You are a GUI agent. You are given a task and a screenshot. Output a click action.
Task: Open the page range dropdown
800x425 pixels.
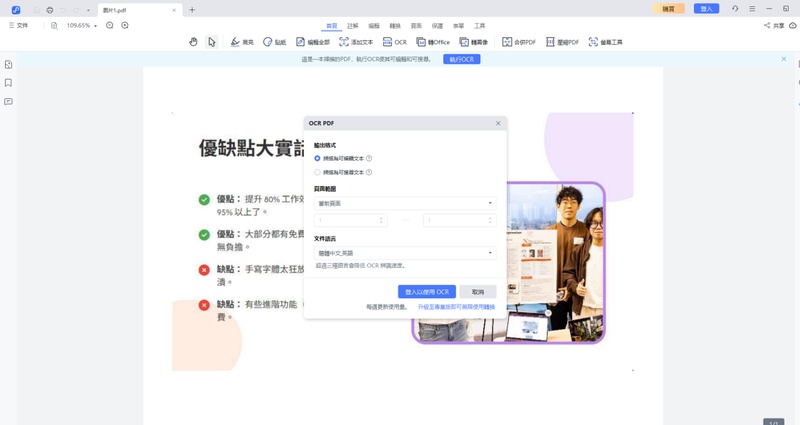point(405,203)
